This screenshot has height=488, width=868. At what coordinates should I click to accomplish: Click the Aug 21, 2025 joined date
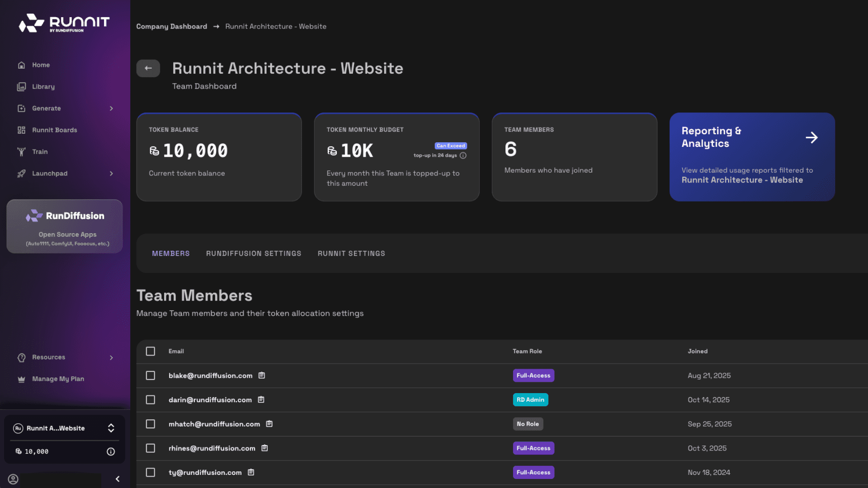(709, 375)
